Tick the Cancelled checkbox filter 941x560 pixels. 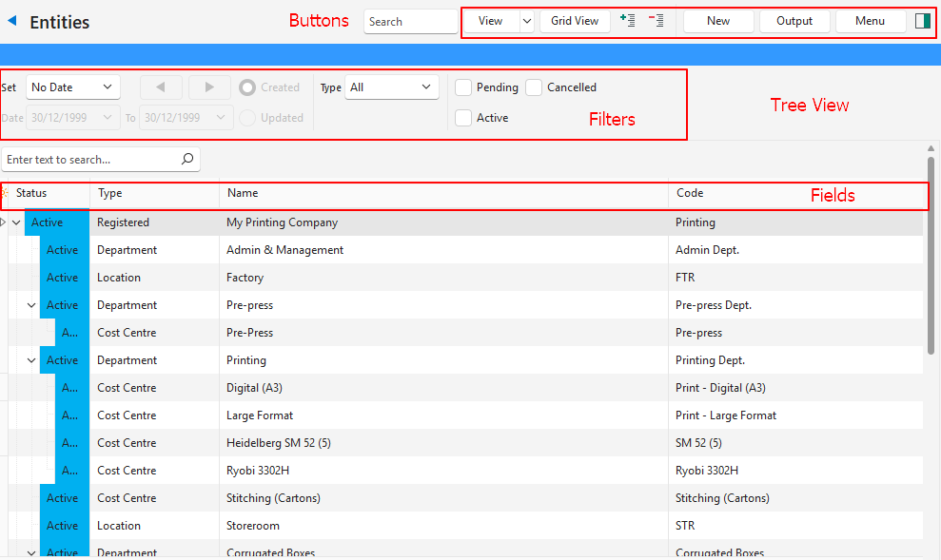[x=534, y=87]
